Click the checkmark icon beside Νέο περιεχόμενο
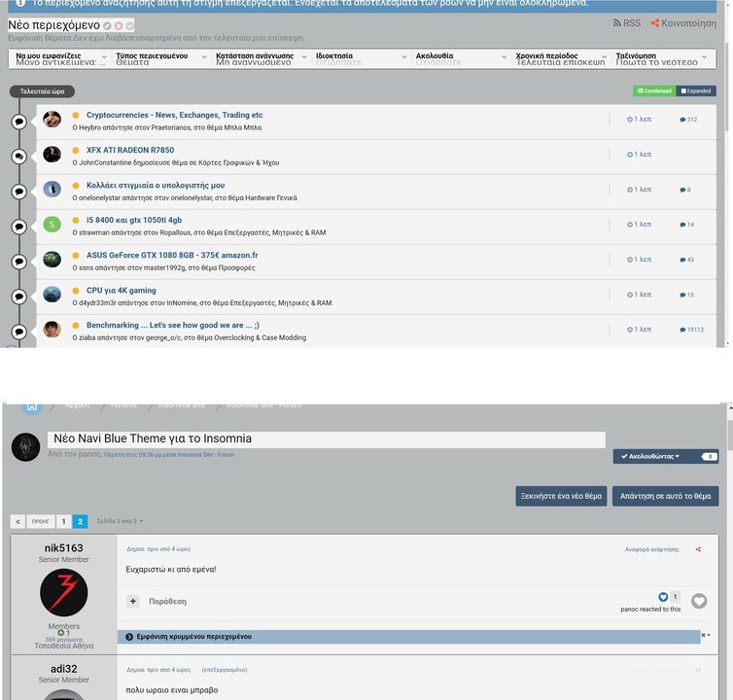The width and height of the screenshot is (733, 700). [129, 25]
